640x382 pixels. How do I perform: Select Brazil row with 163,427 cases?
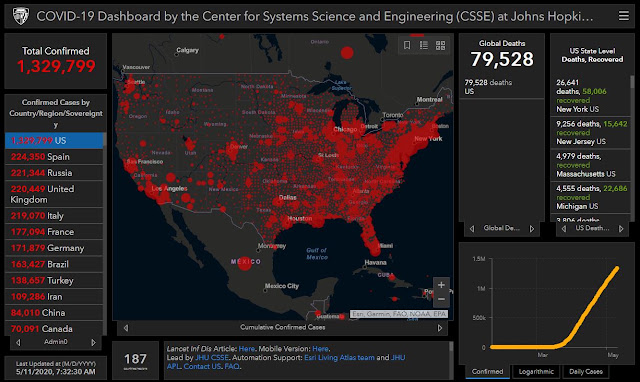coord(54,264)
